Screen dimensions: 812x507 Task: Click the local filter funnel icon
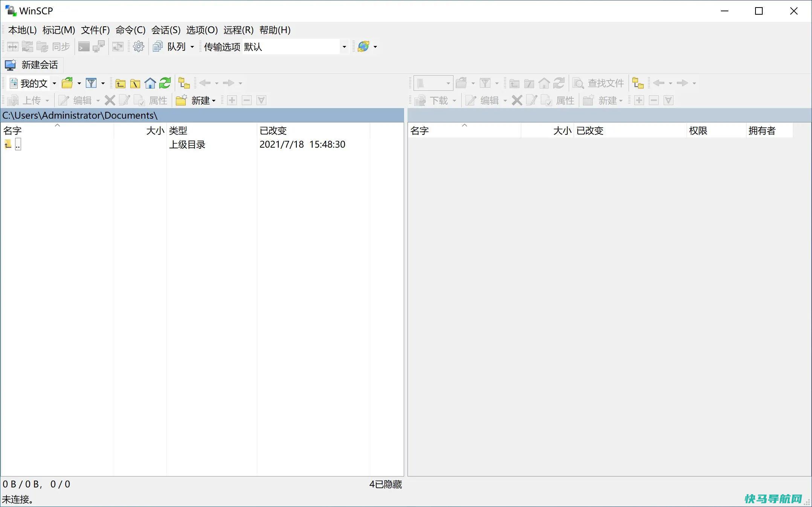(91, 83)
